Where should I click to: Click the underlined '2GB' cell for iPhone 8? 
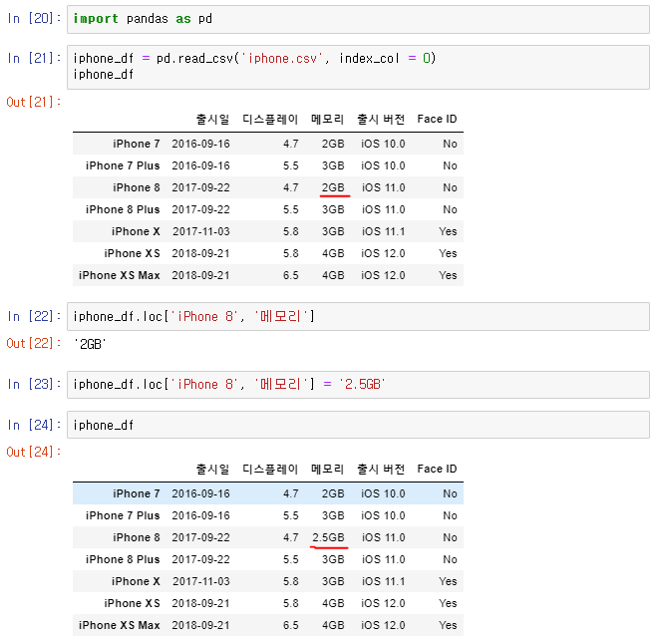[333, 187]
